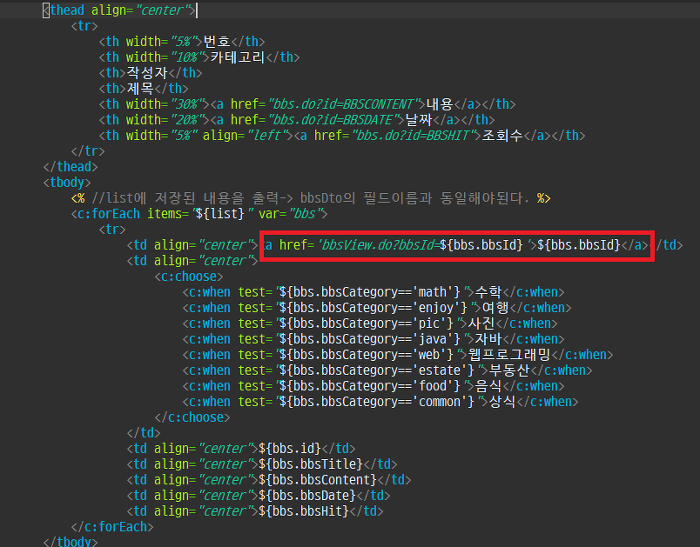Click the opening thead align="center" tag

[x=119, y=10]
